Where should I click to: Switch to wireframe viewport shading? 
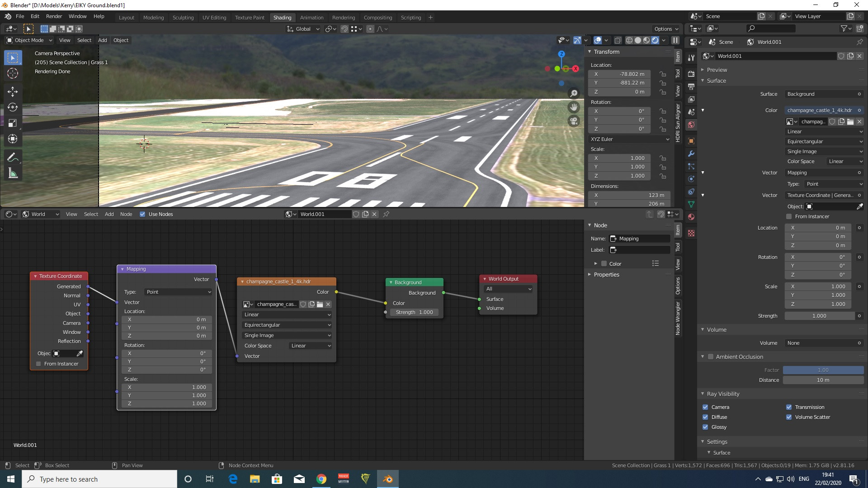pos(629,40)
